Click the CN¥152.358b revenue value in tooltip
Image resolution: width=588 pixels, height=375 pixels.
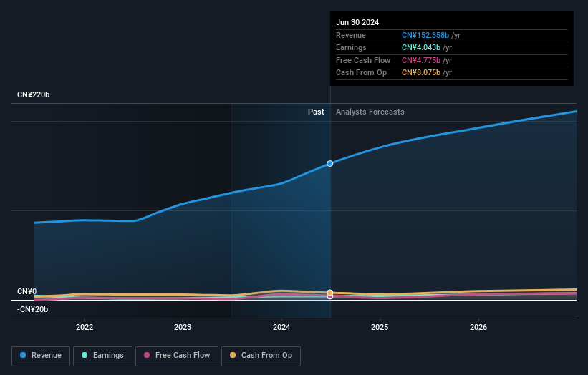point(425,36)
